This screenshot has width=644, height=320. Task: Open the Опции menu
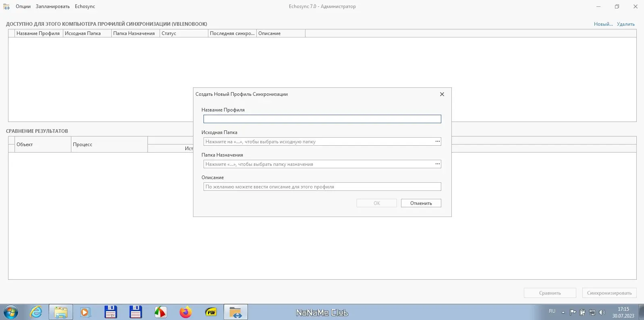pyautogui.click(x=23, y=6)
